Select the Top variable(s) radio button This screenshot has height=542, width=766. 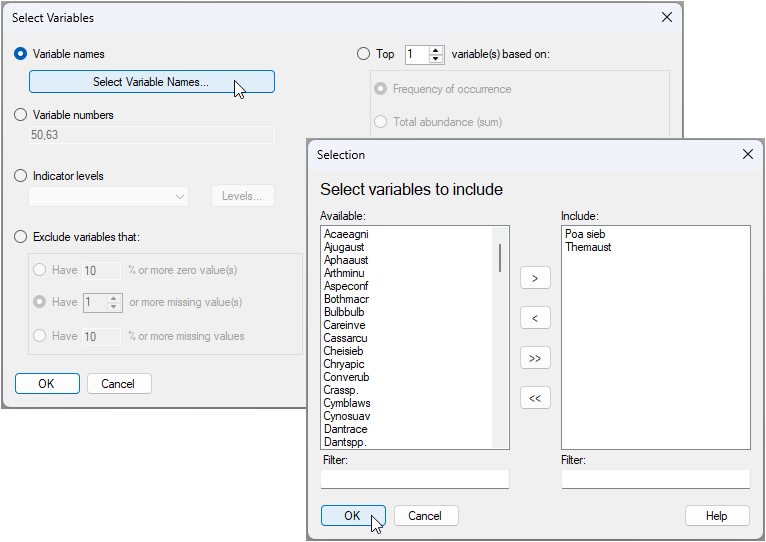click(363, 54)
